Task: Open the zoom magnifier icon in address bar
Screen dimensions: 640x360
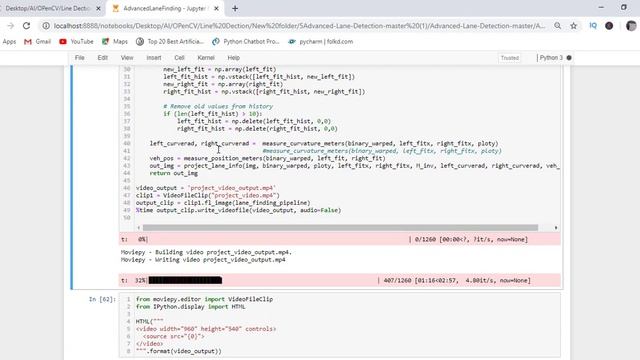Action: 558,26
